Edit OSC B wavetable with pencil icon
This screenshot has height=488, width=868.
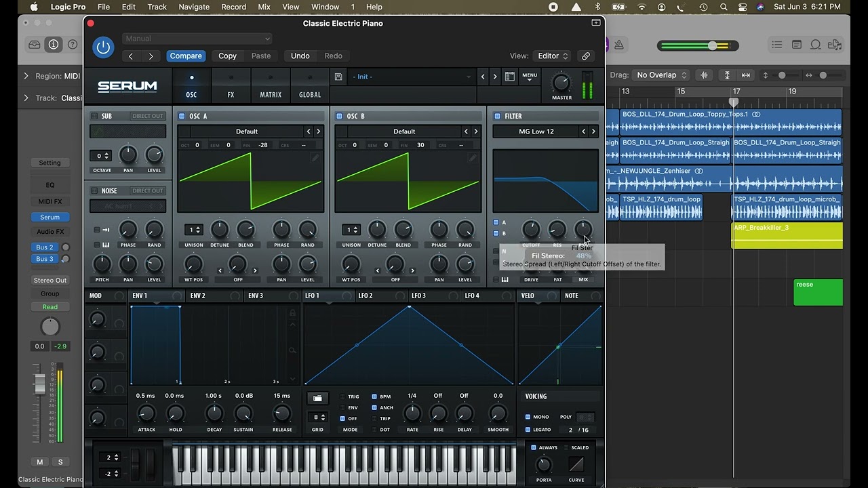coord(472,158)
